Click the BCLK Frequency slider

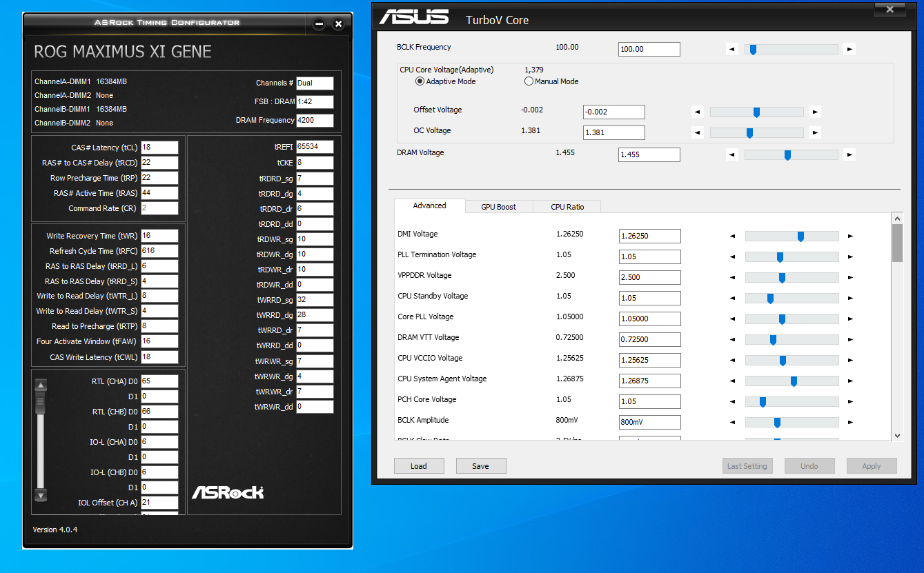791,49
